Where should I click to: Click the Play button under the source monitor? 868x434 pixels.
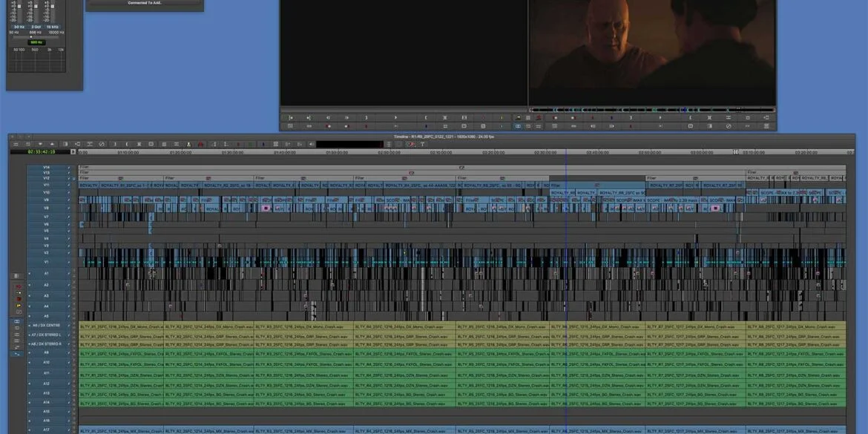(x=395, y=117)
